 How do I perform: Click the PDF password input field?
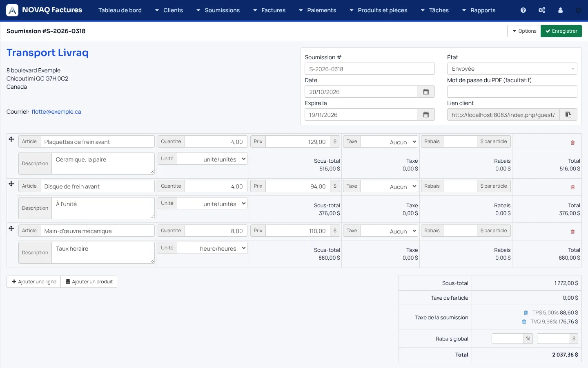(x=512, y=92)
